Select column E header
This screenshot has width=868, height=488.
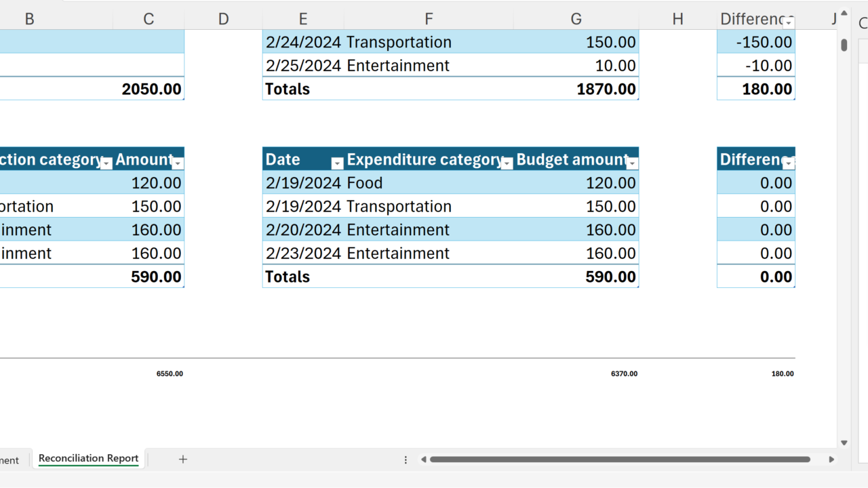[x=302, y=19]
